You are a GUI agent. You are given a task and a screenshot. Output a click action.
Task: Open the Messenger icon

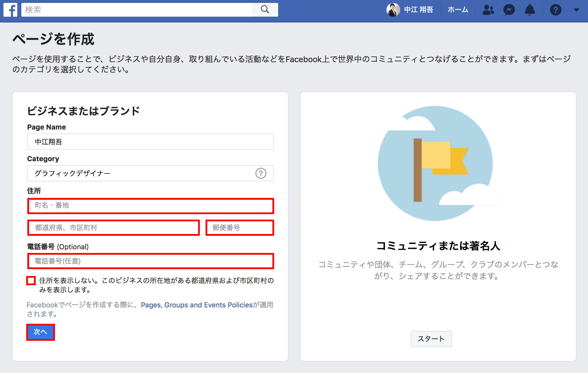coord(509,10)
